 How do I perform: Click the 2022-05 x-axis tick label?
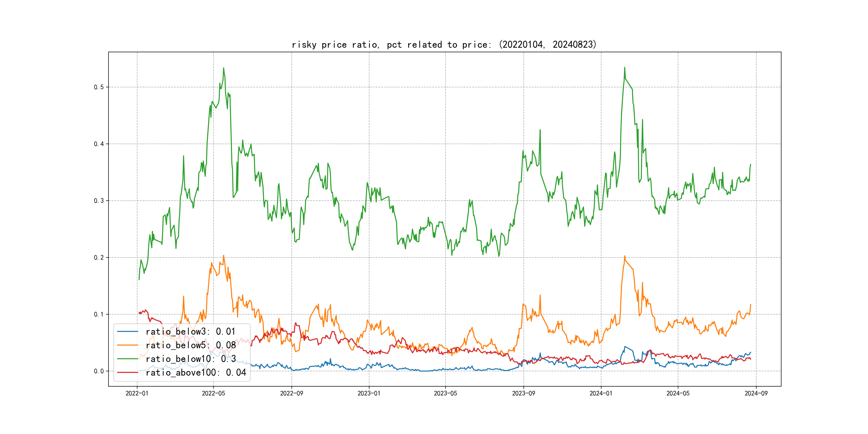point(213,393)
